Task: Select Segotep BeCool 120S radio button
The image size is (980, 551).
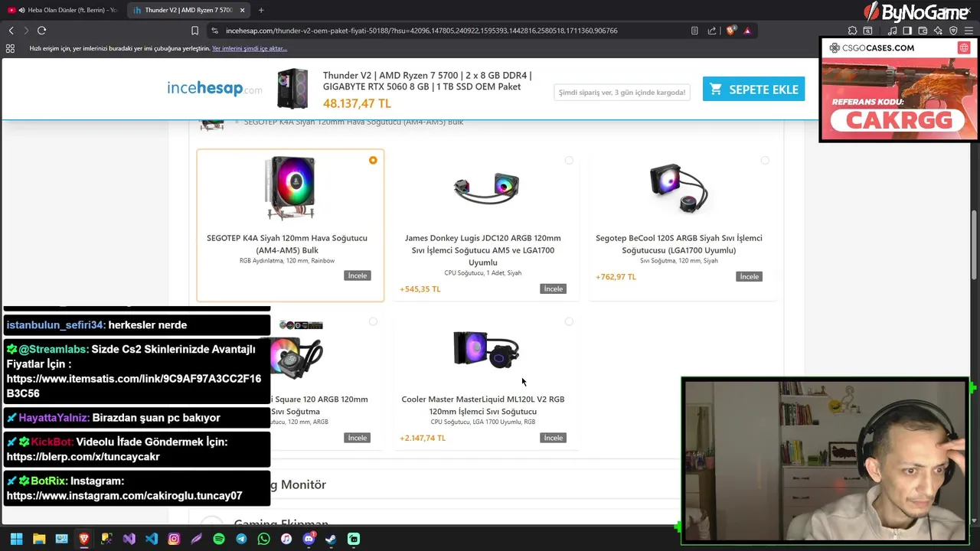Action: tap(765, 160)
